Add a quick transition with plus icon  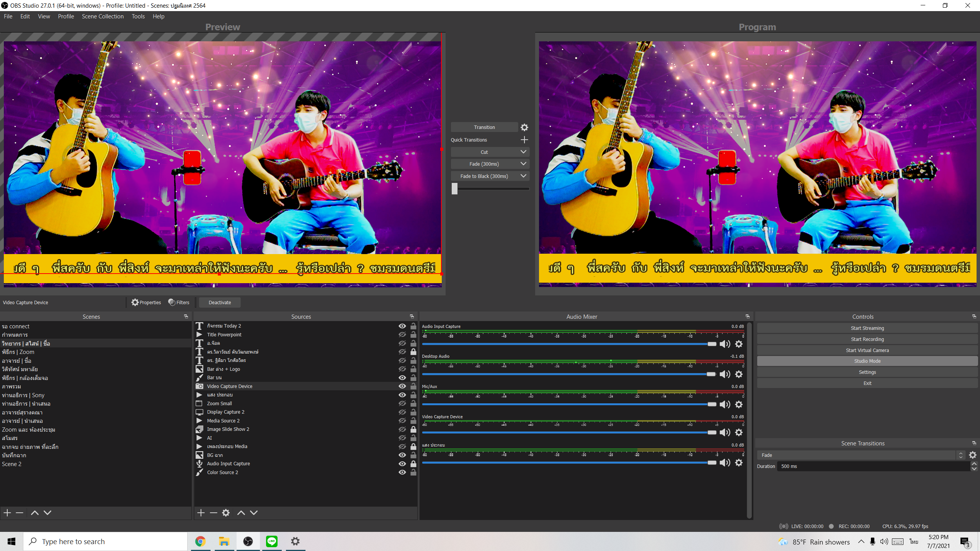tap(524, 140)
